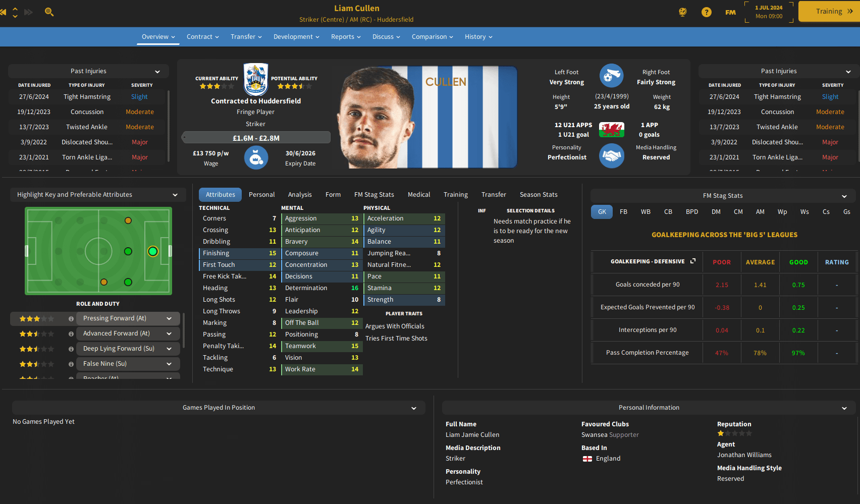The height and width of the screenshot is (504, 860).
Task: Click the Swansea favoured club link
Action: [595, 435]
